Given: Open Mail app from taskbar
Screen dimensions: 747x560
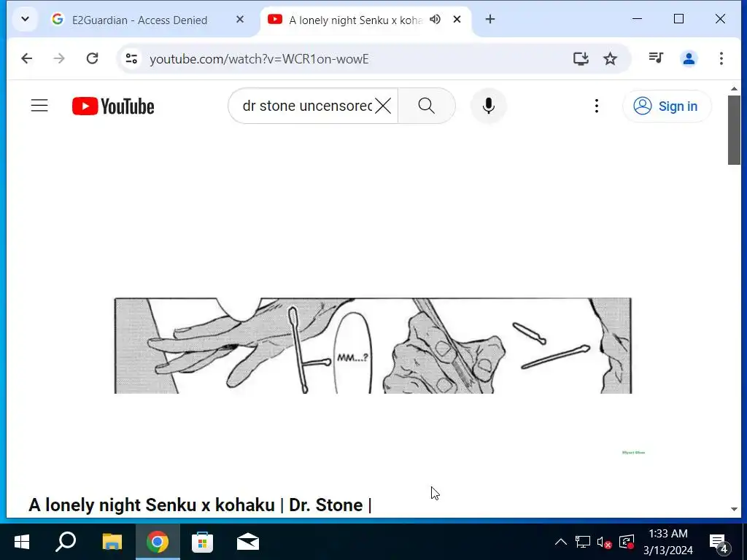Looking at the screenshot, I should click(x=248, y=542).
